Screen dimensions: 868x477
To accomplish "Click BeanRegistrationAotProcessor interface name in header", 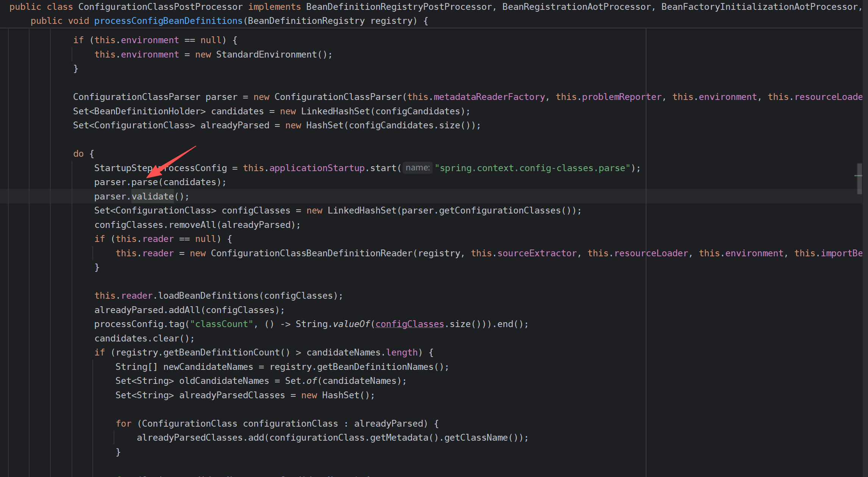I will coord(577,6).
